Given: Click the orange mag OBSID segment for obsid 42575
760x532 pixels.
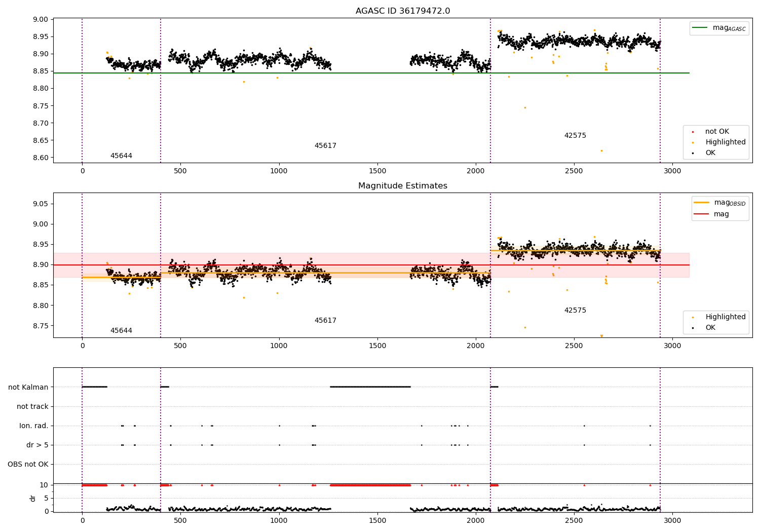Looking at the screenshot, I should [575, 250].
